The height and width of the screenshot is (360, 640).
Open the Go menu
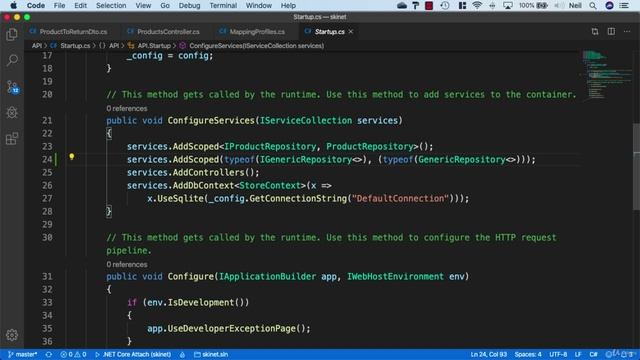tap(165, 6)
